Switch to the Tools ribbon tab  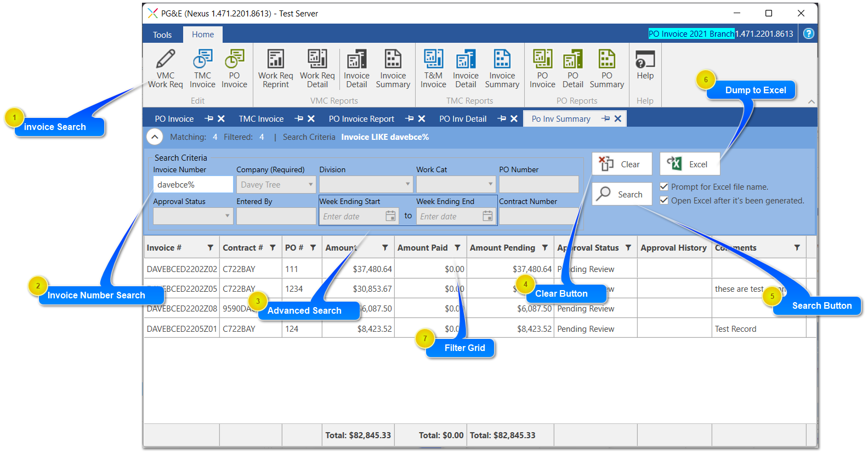click(162, 35)
